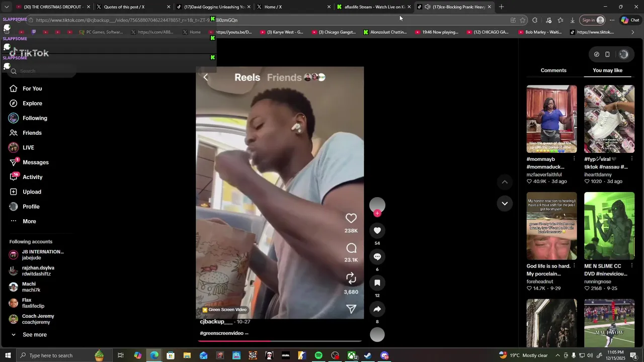The image size is (644, 362).
Task: Show more bookmarks with bar chevron
Action: point(633,32)
